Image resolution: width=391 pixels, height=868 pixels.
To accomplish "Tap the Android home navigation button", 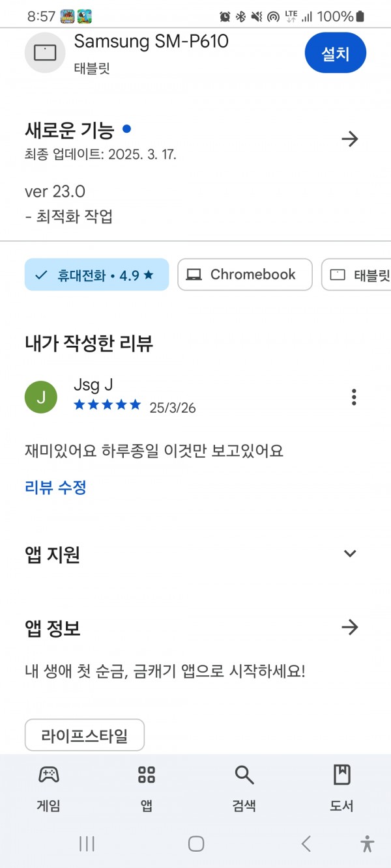I will coord(196,844).
